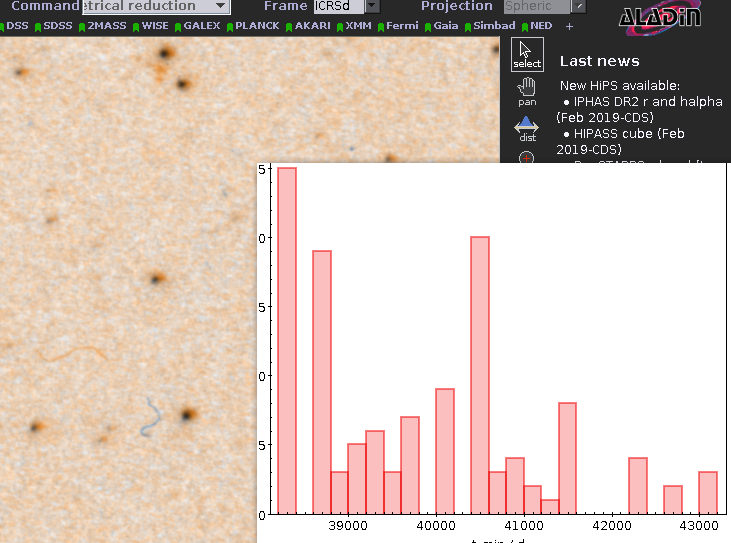Open the DSS bookmark
This screenshot has width=731, height=543.
coord(17,26)
